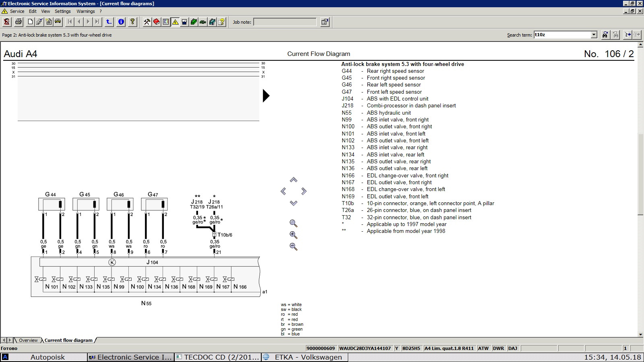Zoom in with the plus magnifier
Viewport: 644px width, 362px height.
point(293,235)
